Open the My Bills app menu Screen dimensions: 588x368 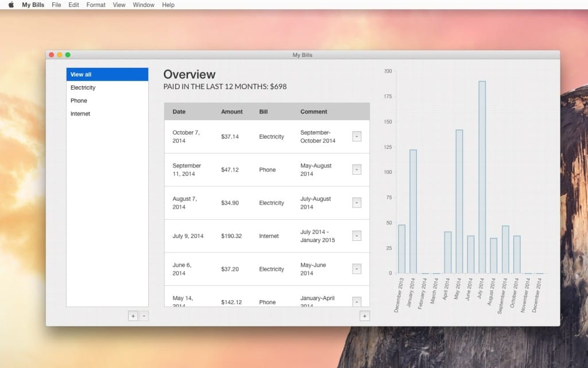pos(33,5)
